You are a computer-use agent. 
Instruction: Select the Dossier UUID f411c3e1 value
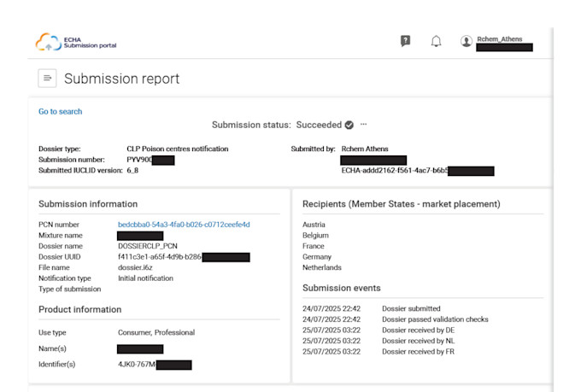pos(160,257)
